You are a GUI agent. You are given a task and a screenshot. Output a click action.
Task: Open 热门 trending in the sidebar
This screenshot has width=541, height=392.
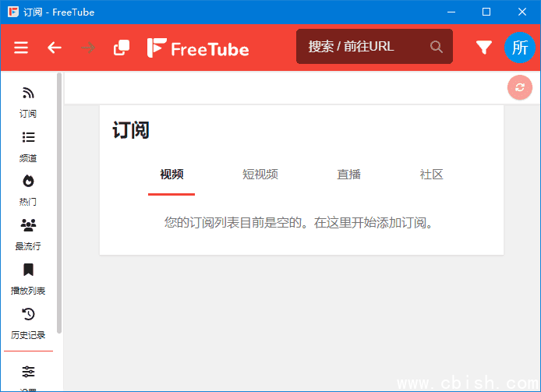tap(28, 189)
